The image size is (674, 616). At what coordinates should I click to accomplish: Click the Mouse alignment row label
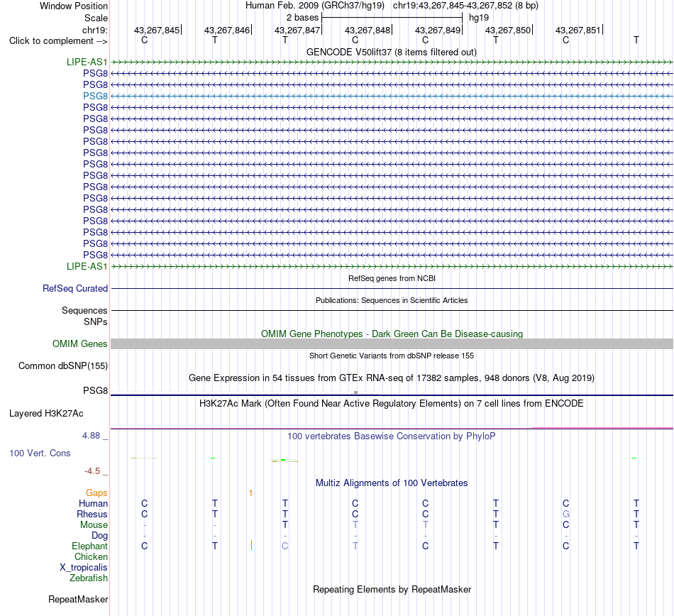(94, 525)
